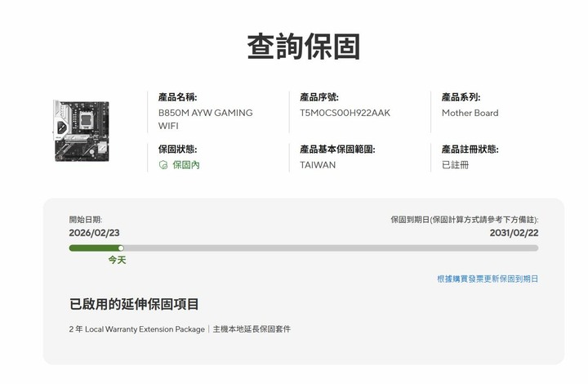Click the motherboard product thumbnail image
This screenshot has height=384, width=588.
click(x=82, y=131)
